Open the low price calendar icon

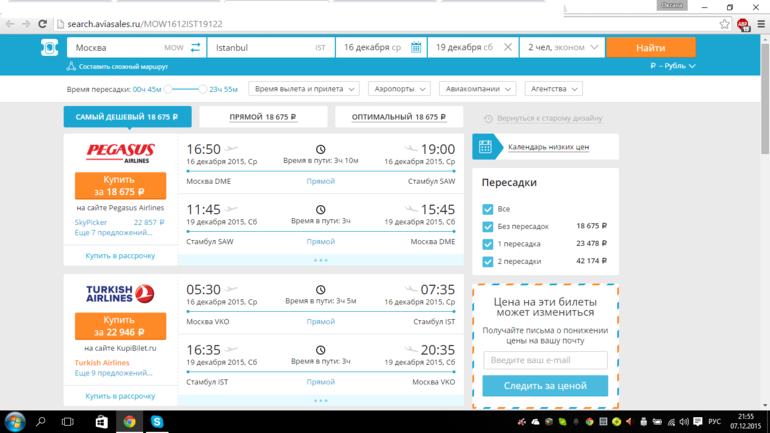(485, 147)
